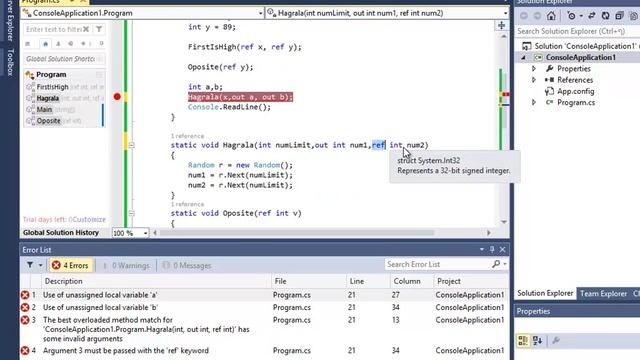The height and width of the screenshot is (360, 640).
Task: Click Sync with Active Document arrows icon
Action: point(591,16)
